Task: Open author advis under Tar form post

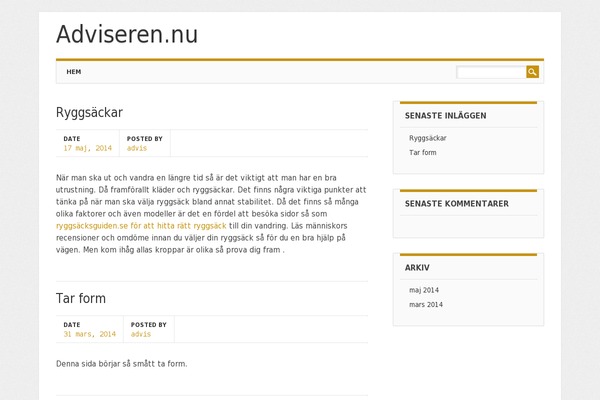Action: click(141, 334)
